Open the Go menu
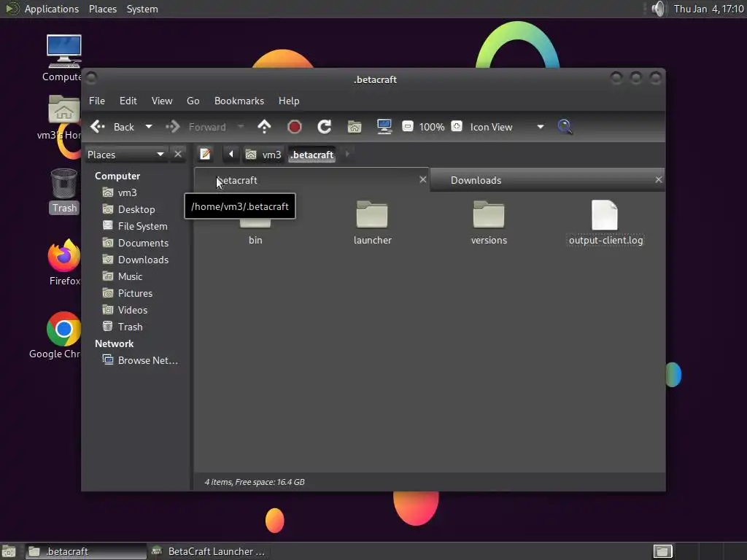 pyautogui.click(x=193, y=101)
